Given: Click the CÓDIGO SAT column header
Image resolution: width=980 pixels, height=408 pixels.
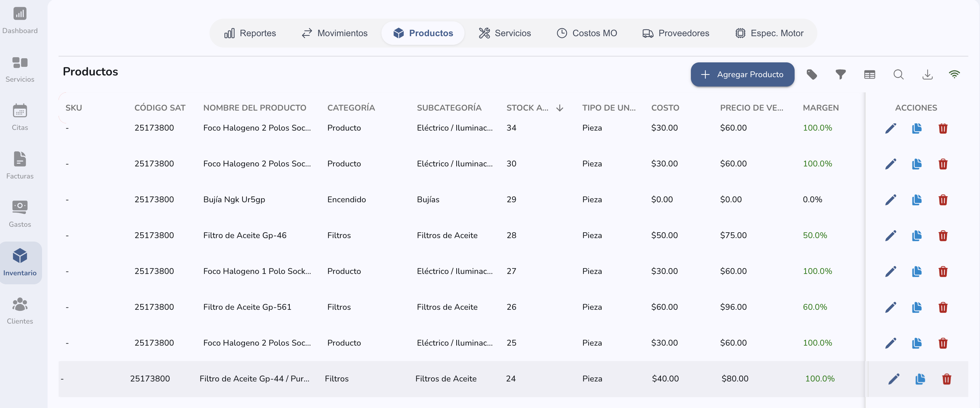Looking at the screenshot, I should click(160, 108).
